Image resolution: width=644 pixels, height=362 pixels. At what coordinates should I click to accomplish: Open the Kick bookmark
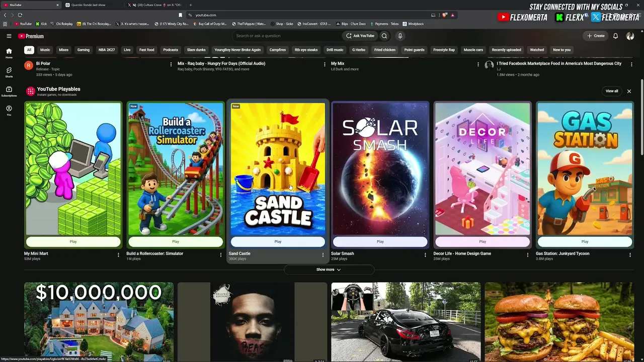41,24
